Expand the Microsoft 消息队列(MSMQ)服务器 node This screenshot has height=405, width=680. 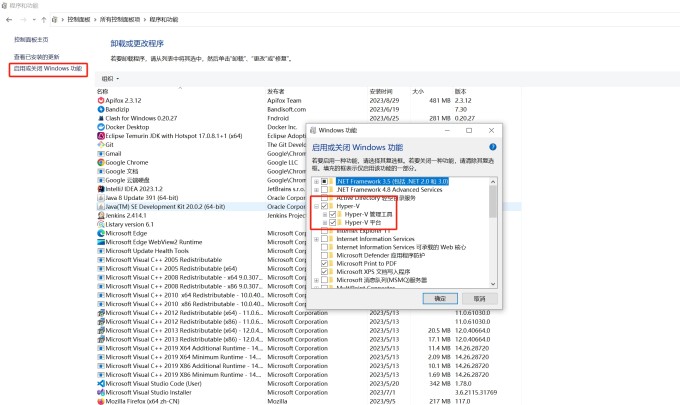pos(316,280)
